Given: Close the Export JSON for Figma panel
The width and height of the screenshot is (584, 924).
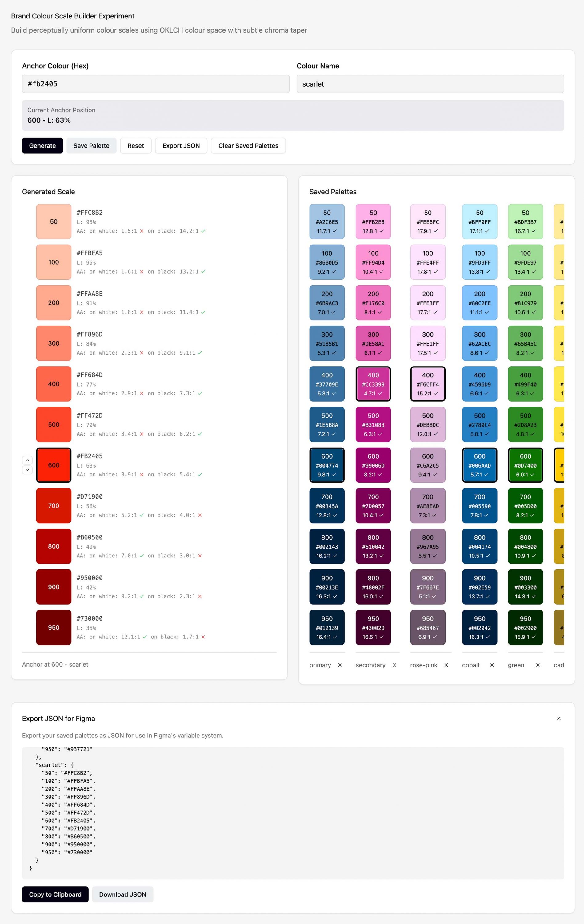Looking at the screenshot, I should pyautogui.click(x=559, y=718).
